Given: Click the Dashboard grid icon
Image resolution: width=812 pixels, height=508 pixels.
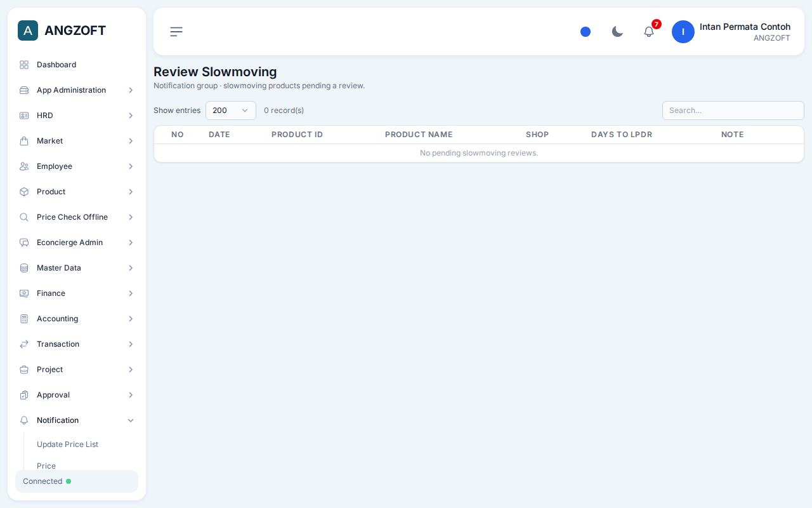Looking at the screenshot, I should point(24,65).
